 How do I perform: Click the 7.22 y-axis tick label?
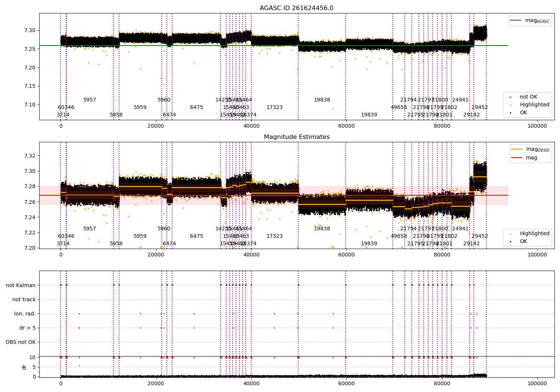30,233
